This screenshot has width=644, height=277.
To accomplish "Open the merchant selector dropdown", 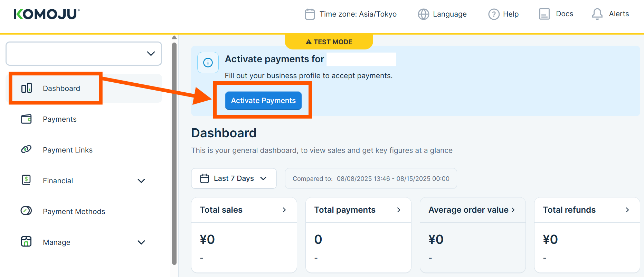I will click(x=84, y=54).
